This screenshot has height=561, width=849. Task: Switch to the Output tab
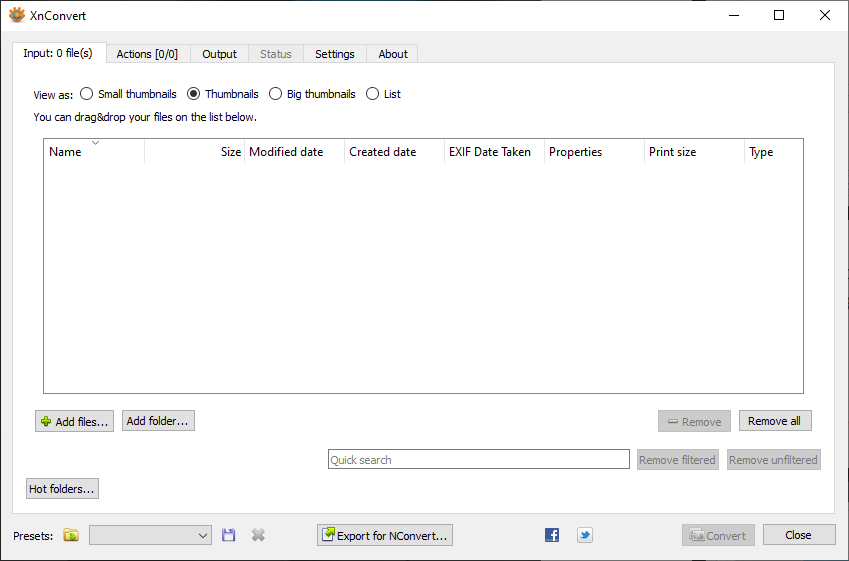[x=219, y=54]
